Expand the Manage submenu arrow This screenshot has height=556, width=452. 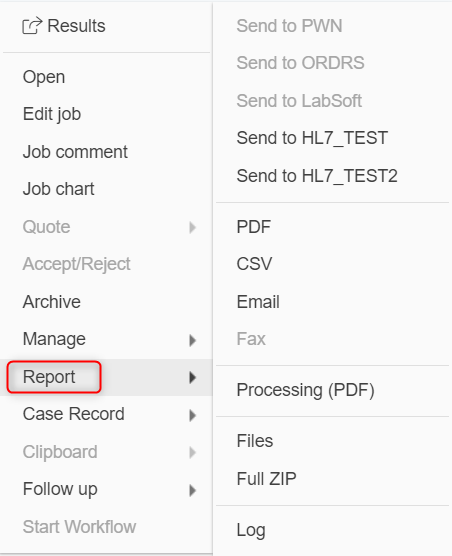pyautogui.click(x=192, y=340)
